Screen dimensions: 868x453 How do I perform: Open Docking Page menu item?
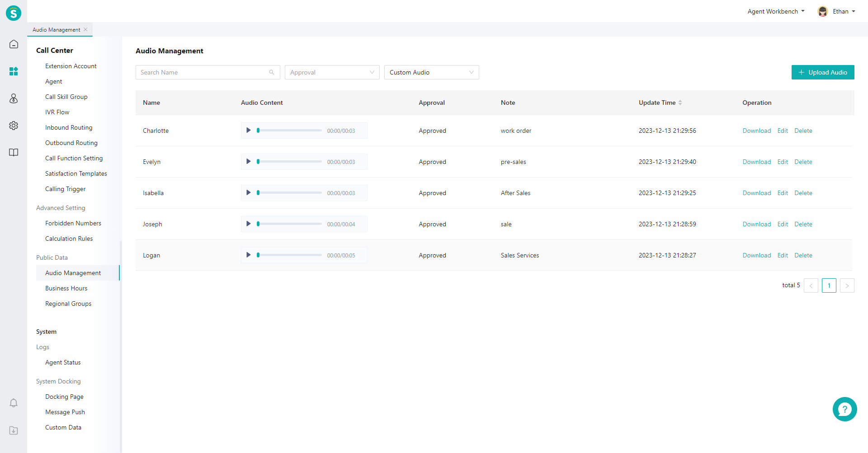64,397
